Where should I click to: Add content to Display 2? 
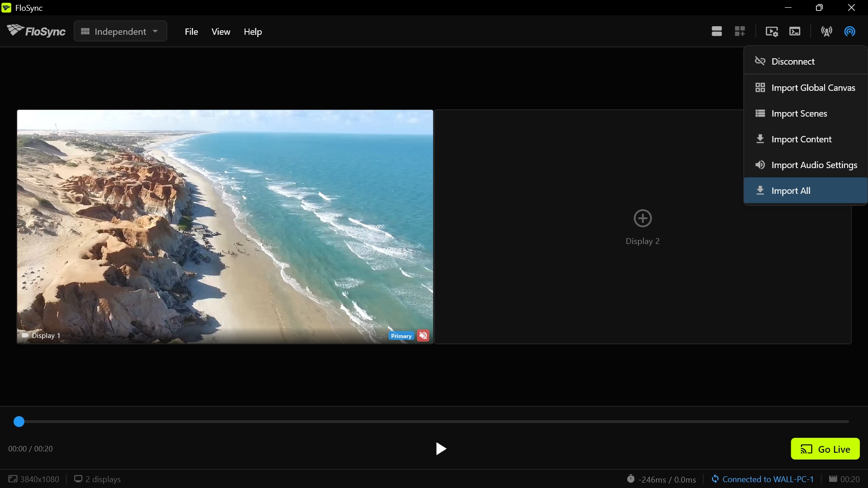coord(642,218)
